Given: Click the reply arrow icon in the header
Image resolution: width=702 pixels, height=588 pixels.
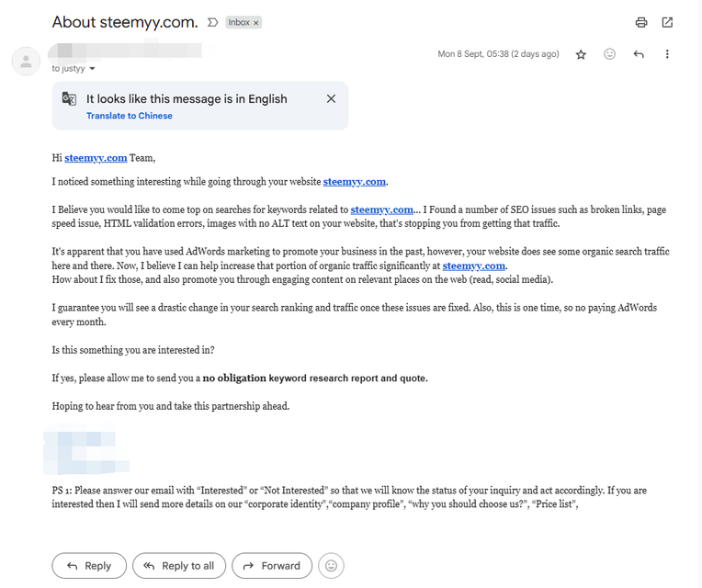Looking at the screenshot, I should (x=639, y=54).
